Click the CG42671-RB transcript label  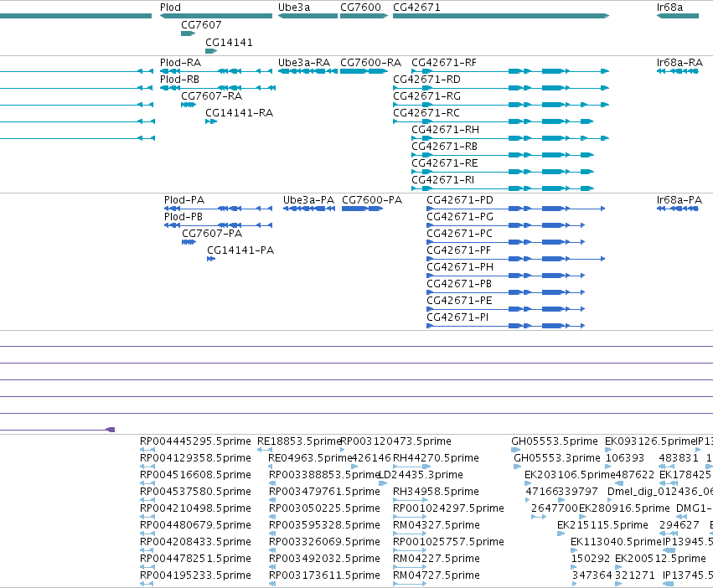pyautogui.click(x=444, y=147)
